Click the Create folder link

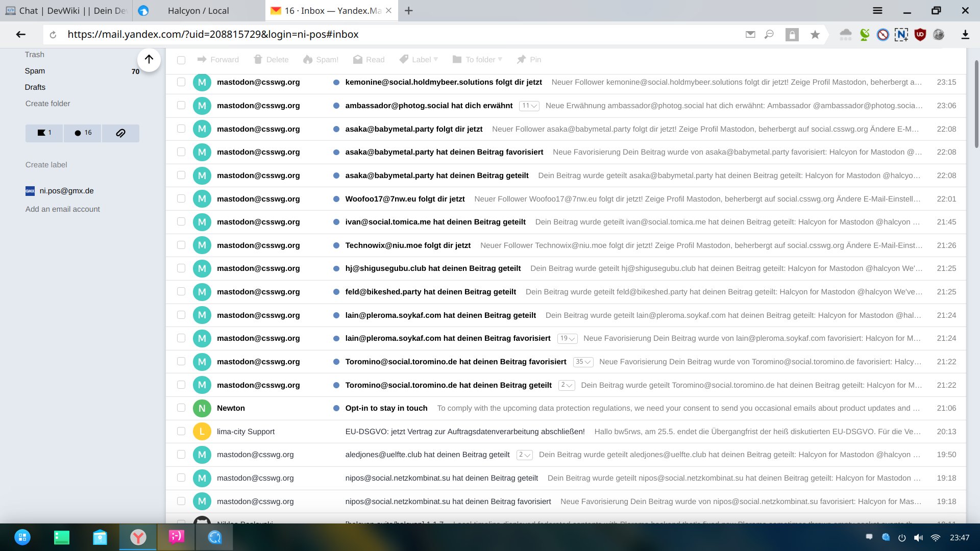tap(48, 104)
